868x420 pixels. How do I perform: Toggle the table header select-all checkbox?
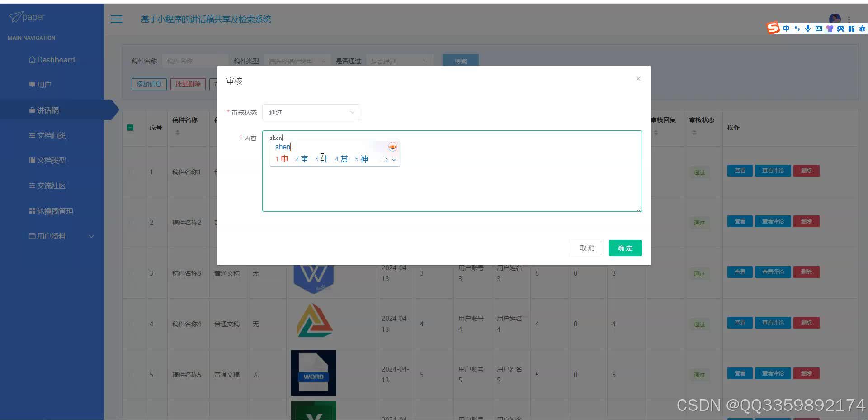click(x=130, y=128)
